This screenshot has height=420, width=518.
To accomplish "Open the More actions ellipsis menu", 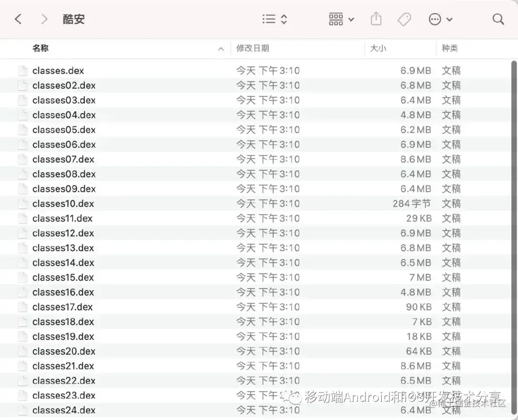I will click(440, 19).
